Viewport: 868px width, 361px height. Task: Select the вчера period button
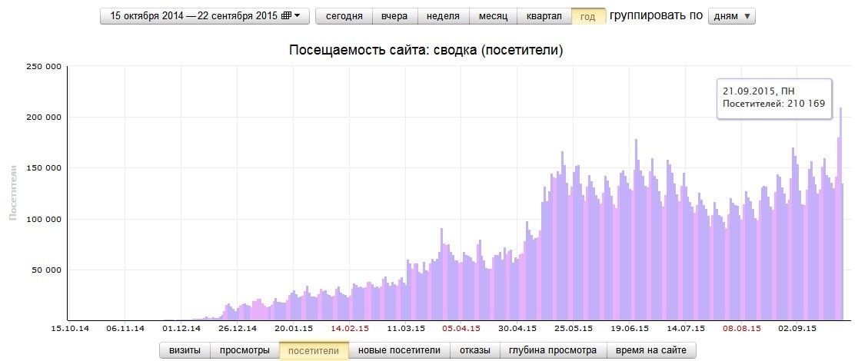[394, 16]
